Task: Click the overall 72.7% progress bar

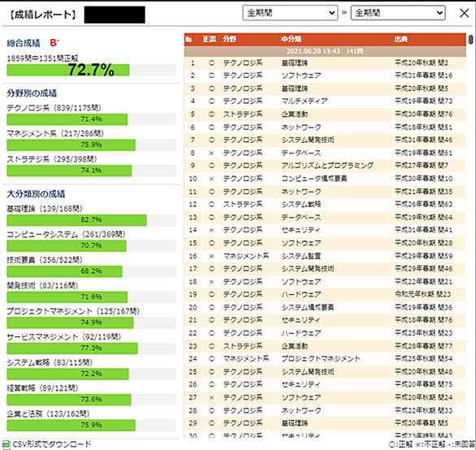Action: point(91,70)
